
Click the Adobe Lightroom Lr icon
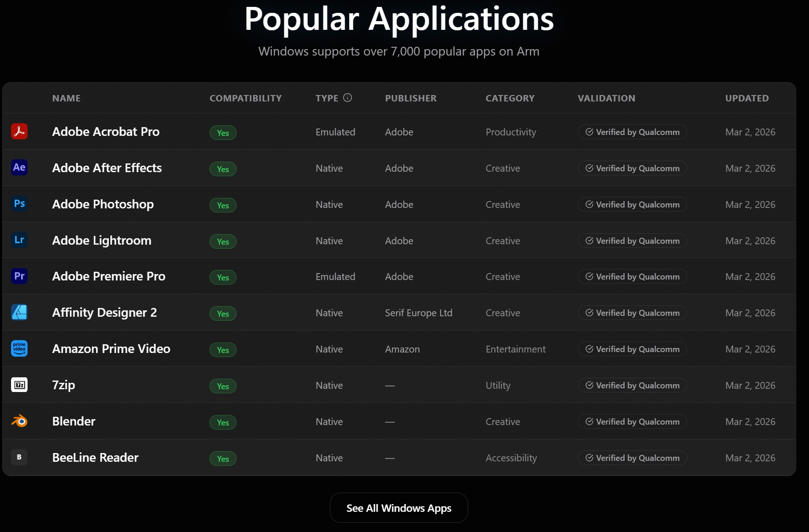[19, 240]
